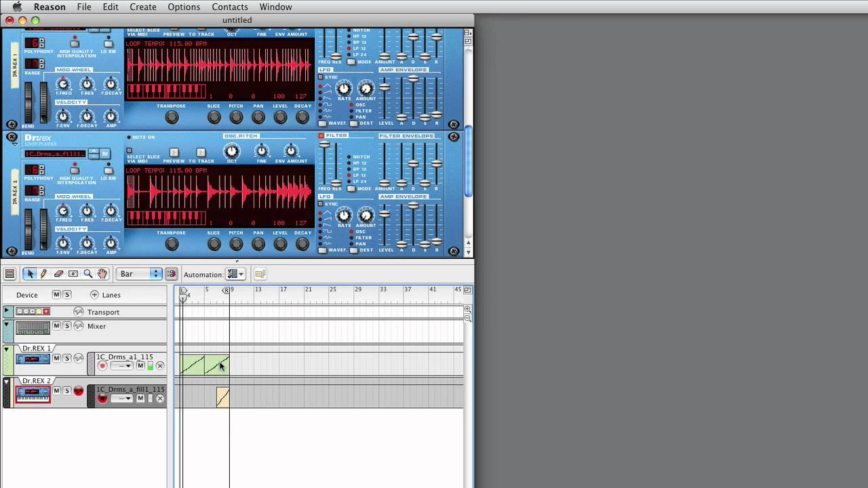
Task: Open the 1C_Drms_a_fill1_115 lane dropdown
Action: (121, 399)
